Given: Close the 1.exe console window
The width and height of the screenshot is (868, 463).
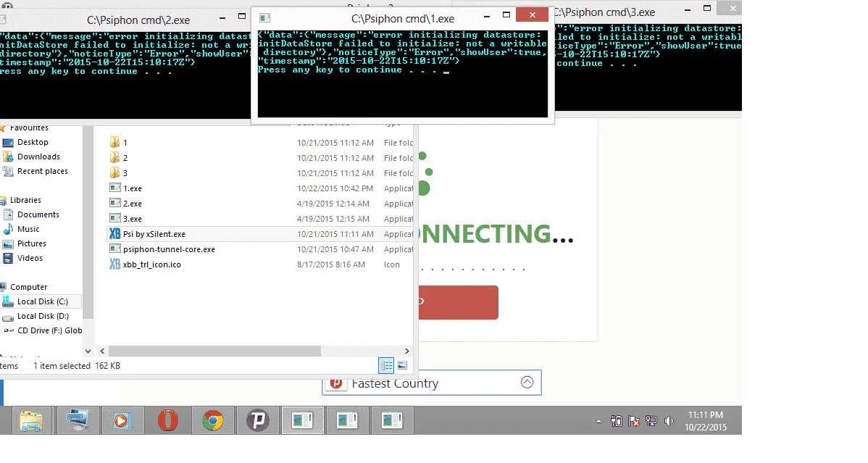Looking at the screenshot, I should coord(532,15).
